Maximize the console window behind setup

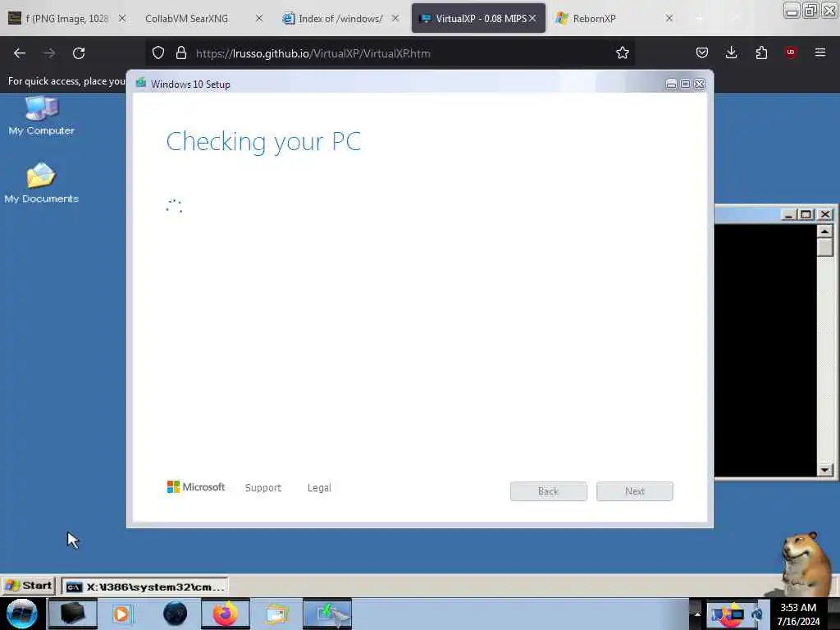[806, 214]
